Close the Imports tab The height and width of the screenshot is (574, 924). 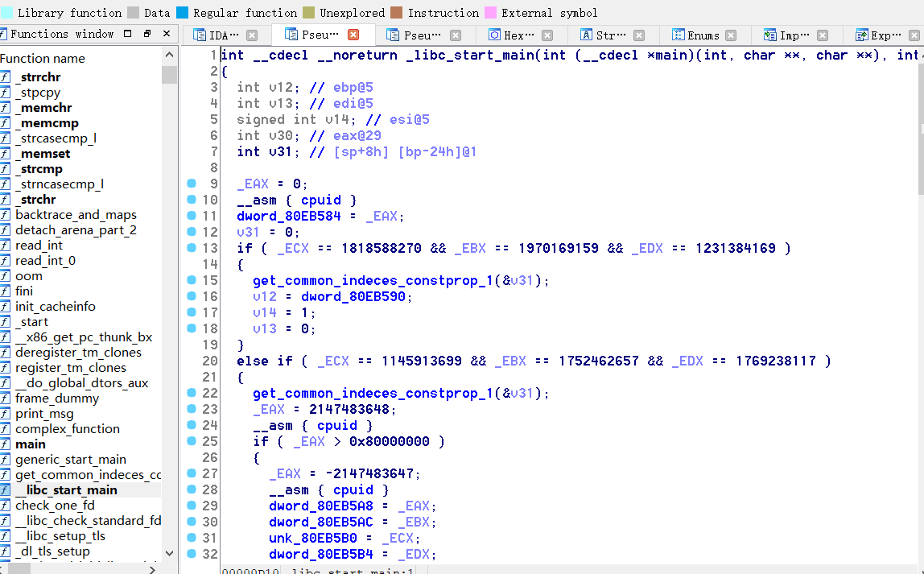(x=823, y=35)
